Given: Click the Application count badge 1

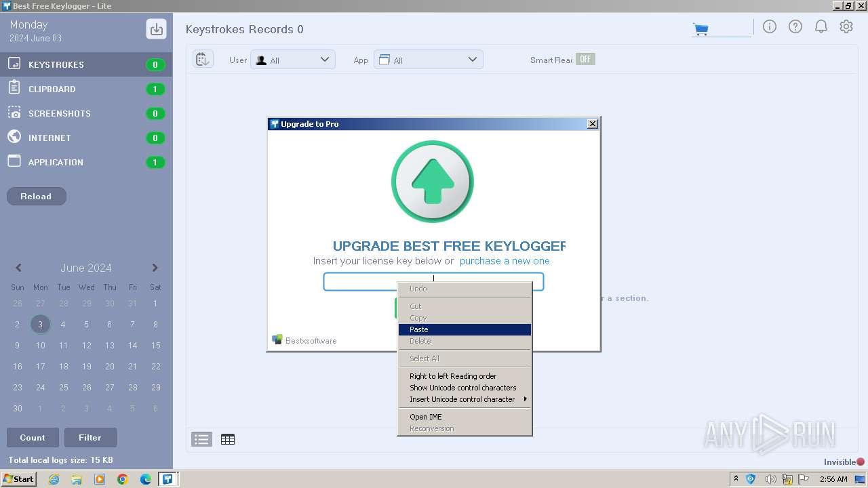Looking at the screenshot, I should [x=155, y=163].
